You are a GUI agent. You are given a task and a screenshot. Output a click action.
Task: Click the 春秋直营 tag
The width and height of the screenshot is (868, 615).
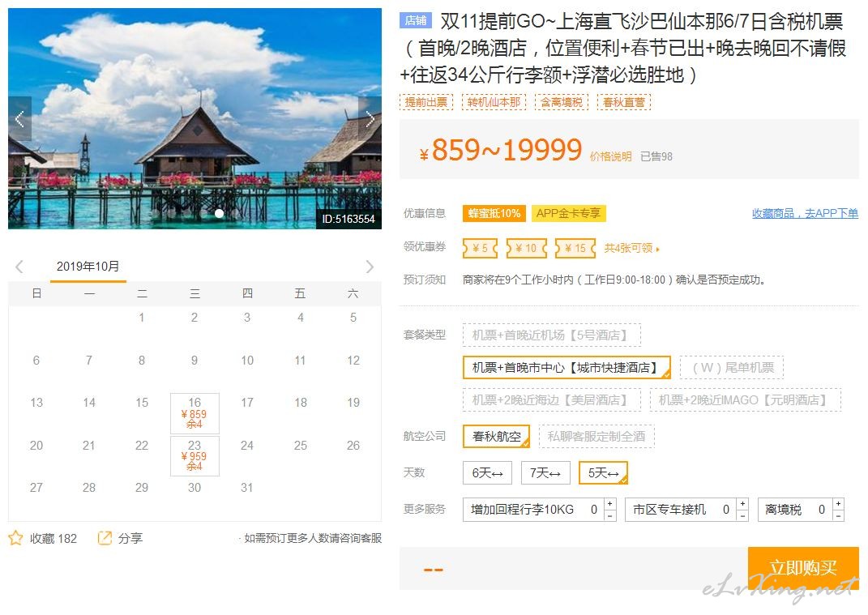(x=624, y=102)
